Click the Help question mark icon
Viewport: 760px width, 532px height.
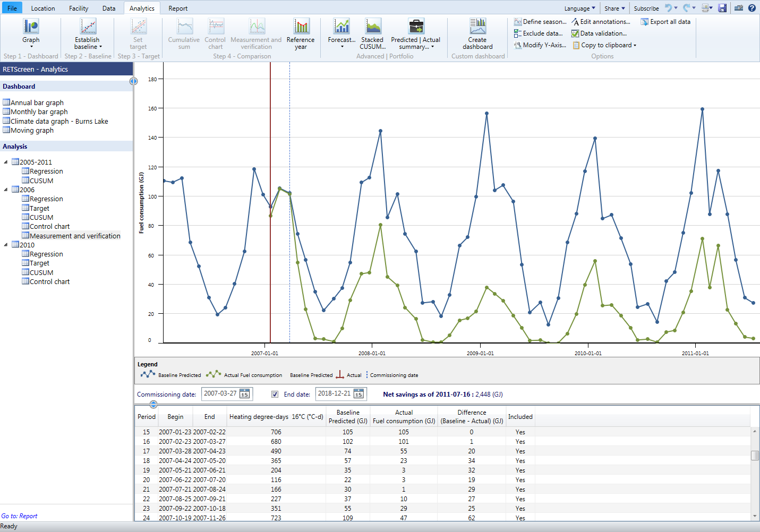pyautogui.click(x=752, y=8)
